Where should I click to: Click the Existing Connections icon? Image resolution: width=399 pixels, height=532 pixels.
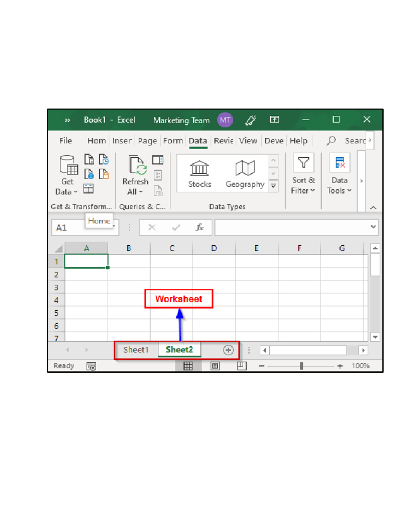point(104,174)
